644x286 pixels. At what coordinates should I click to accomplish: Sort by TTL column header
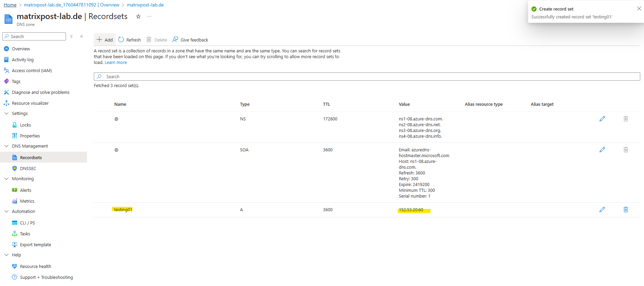tap(326, 104)
